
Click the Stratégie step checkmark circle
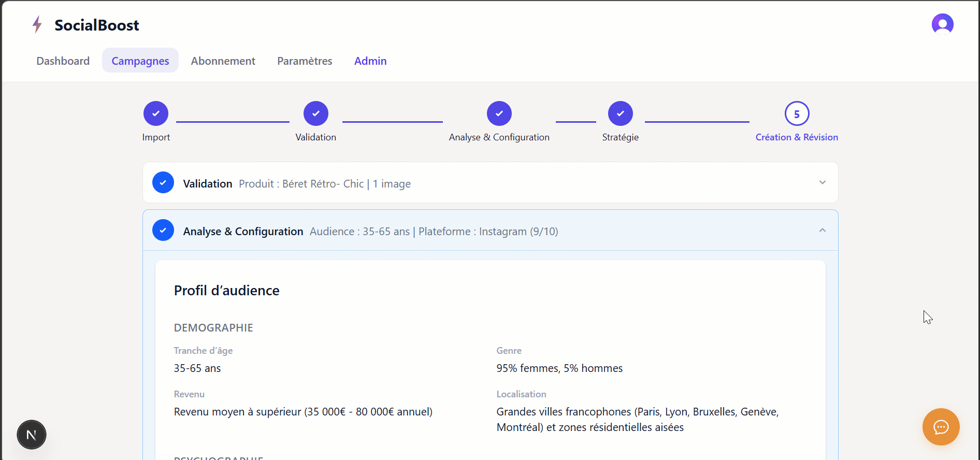[x=621, y=113]
